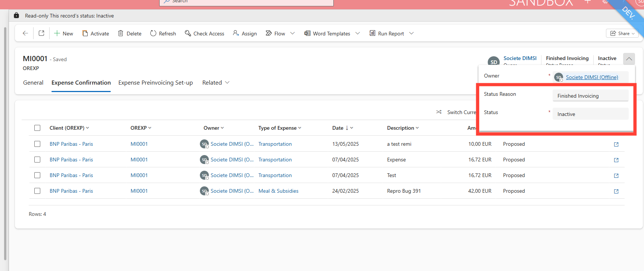This screenshot has width=644, height=271.
Task: Click the SD owner avatar in header
Action: [494, 61]
